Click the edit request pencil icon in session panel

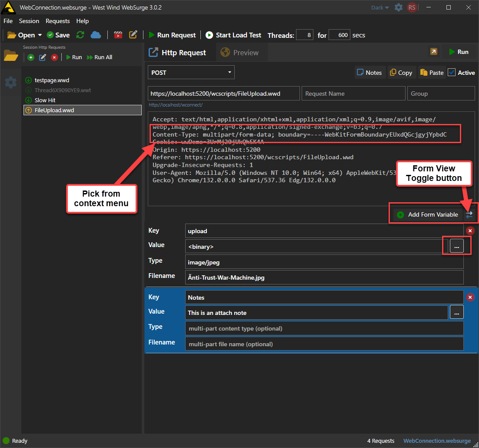coord(43,57)
